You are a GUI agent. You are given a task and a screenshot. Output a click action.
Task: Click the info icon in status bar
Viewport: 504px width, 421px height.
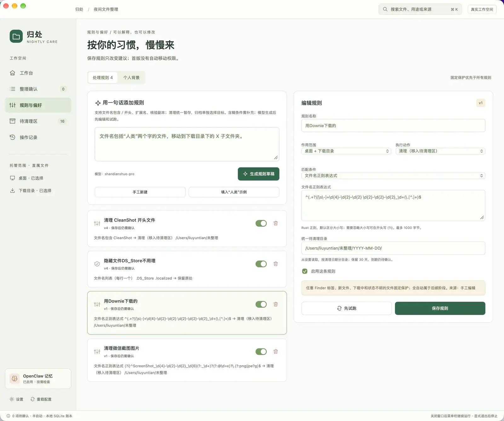pyautogui.click(x=9, y=416)
